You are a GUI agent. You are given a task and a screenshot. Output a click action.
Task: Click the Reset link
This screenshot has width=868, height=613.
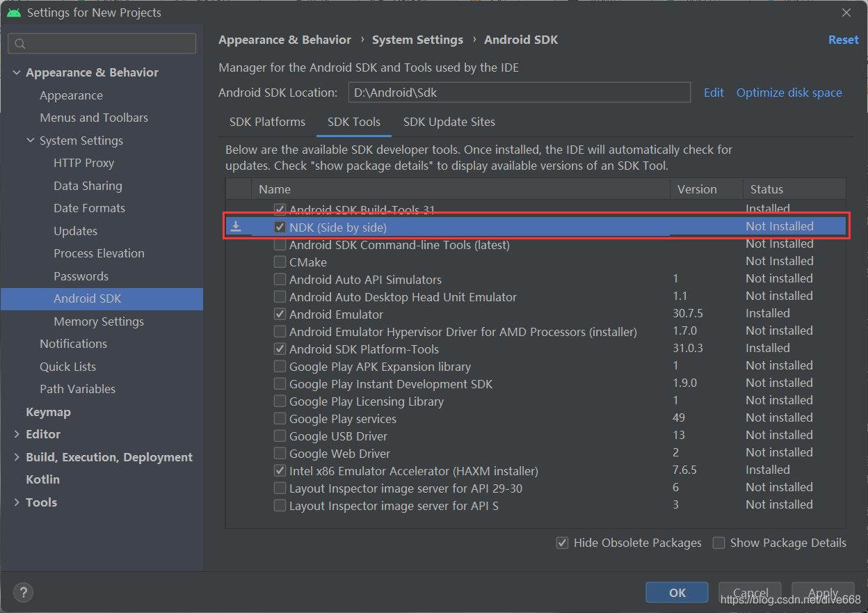(843, 40)
